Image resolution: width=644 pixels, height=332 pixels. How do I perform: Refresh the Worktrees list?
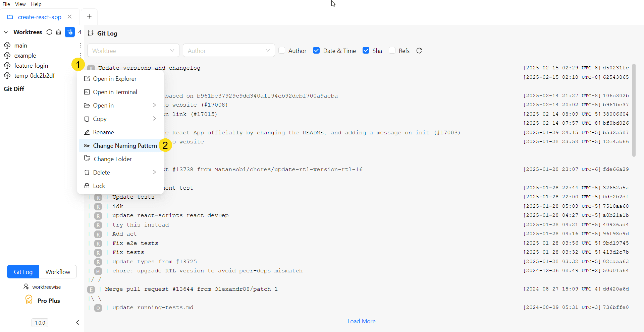49,32
